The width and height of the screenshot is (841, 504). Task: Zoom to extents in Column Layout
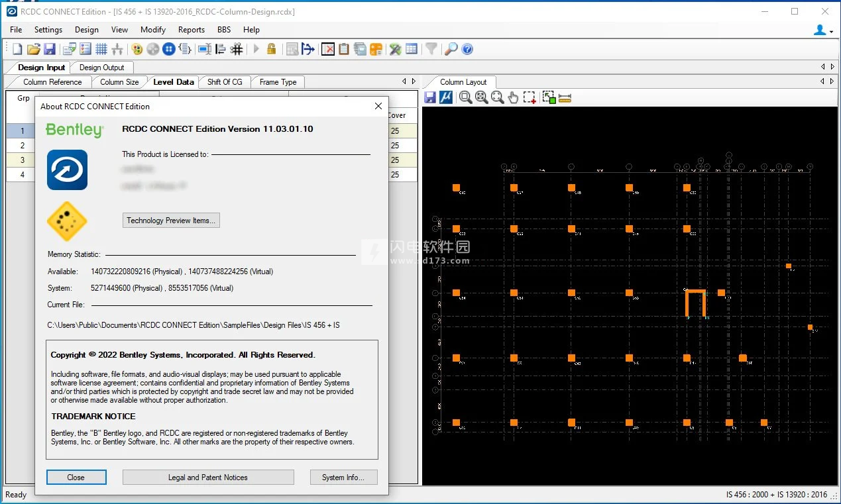click(482, 97)
